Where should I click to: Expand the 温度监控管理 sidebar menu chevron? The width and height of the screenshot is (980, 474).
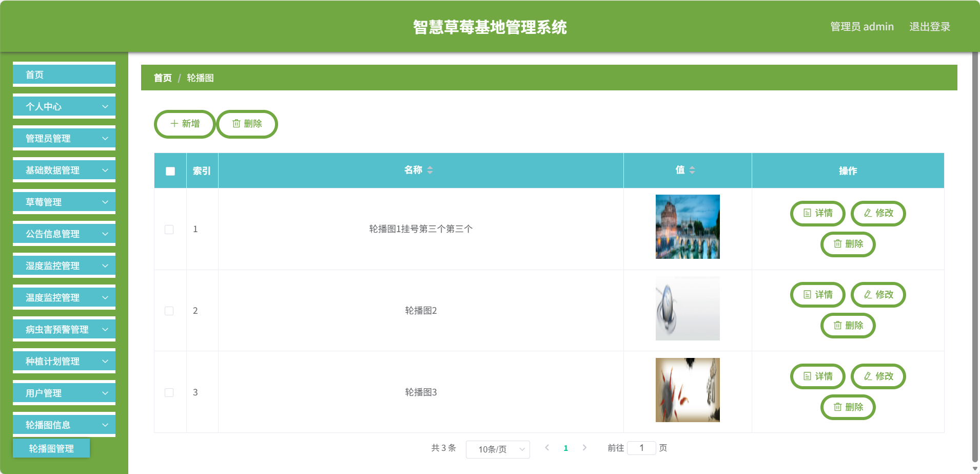(105, 298)
